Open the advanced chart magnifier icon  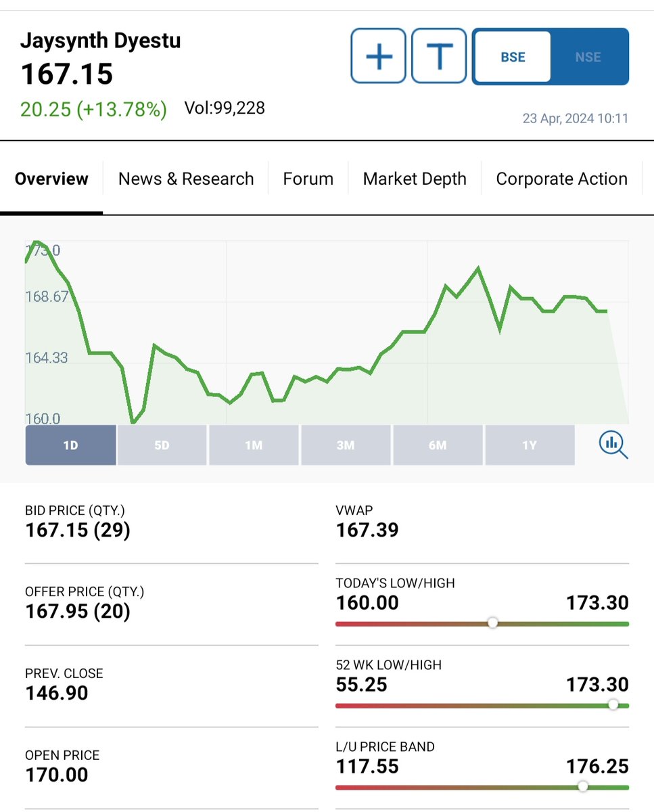click(x=613, y=445)
